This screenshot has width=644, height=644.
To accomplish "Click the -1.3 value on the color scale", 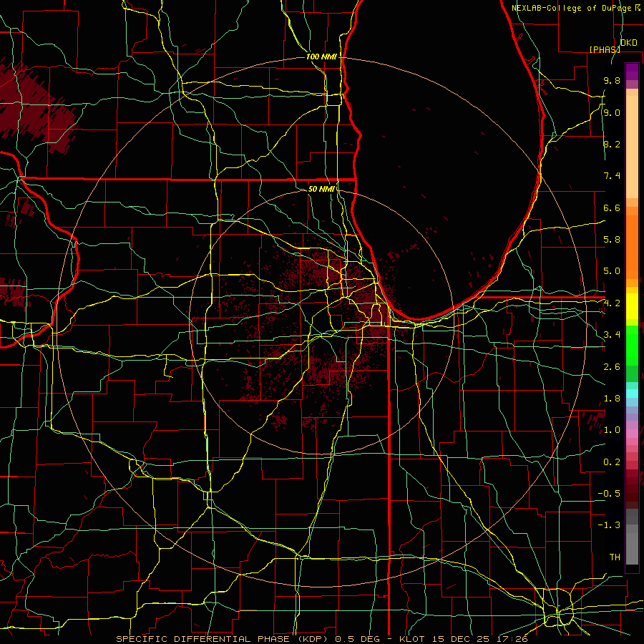I will click(609, 525).
